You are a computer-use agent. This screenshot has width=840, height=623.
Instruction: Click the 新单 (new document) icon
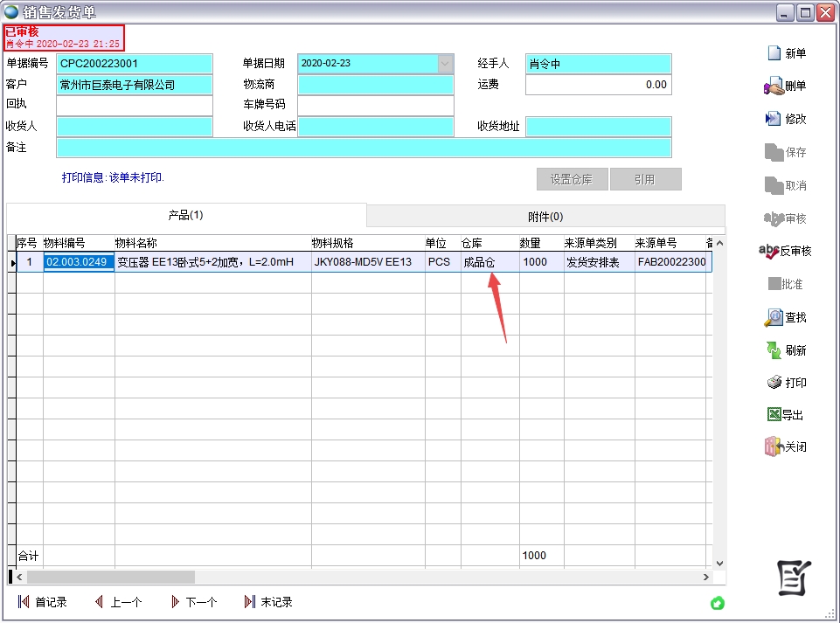pos(774,53)
